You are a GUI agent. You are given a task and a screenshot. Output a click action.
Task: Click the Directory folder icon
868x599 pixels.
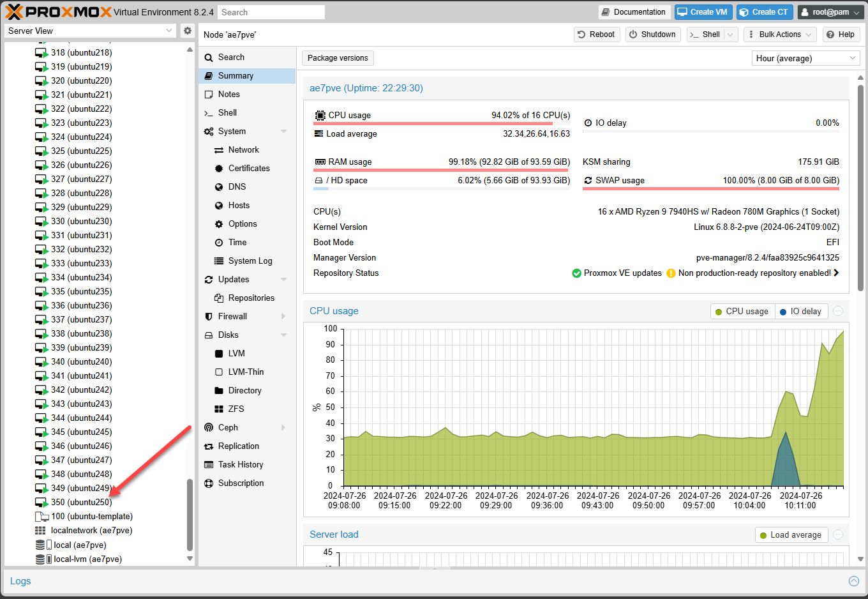pos(219,391)
